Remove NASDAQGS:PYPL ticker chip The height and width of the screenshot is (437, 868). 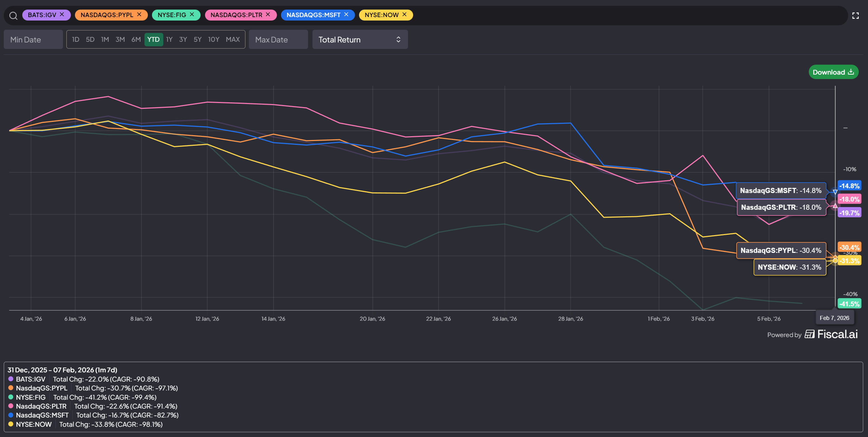139,14
